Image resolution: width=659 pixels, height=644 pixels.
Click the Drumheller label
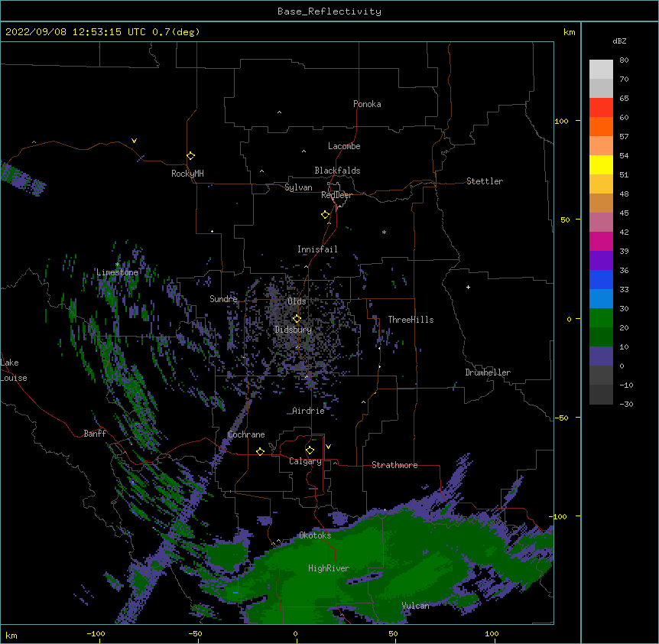point(488,372)
